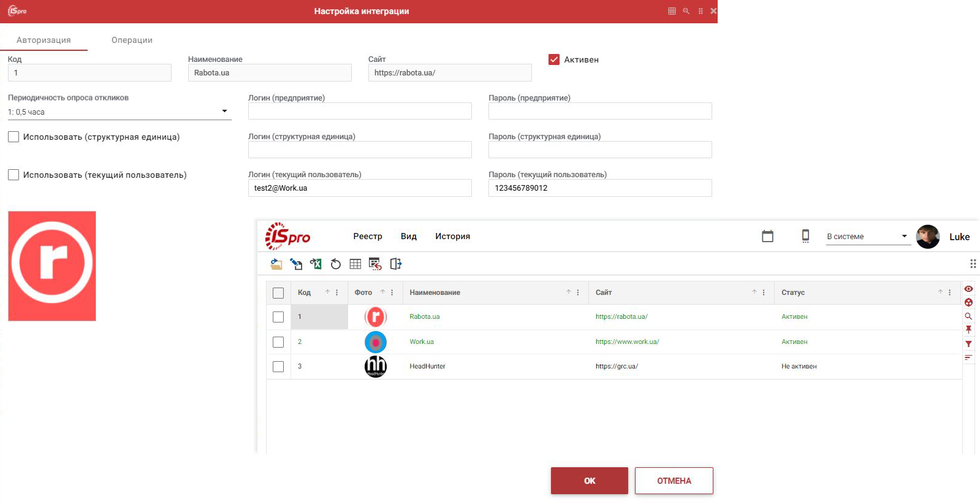Click the table grid icon in registry toolbar

[355, 264]
